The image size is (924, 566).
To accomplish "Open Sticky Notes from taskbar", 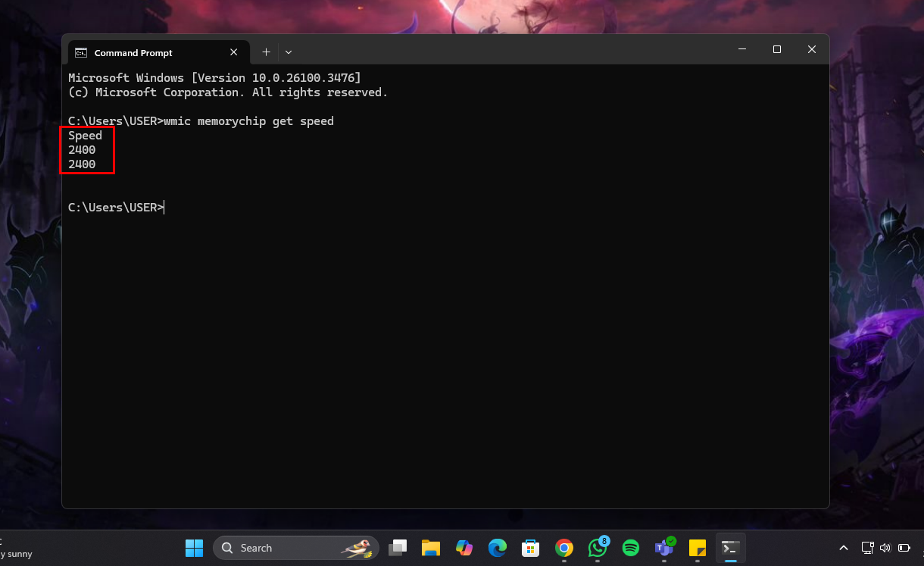I will (x=698, y=548).
